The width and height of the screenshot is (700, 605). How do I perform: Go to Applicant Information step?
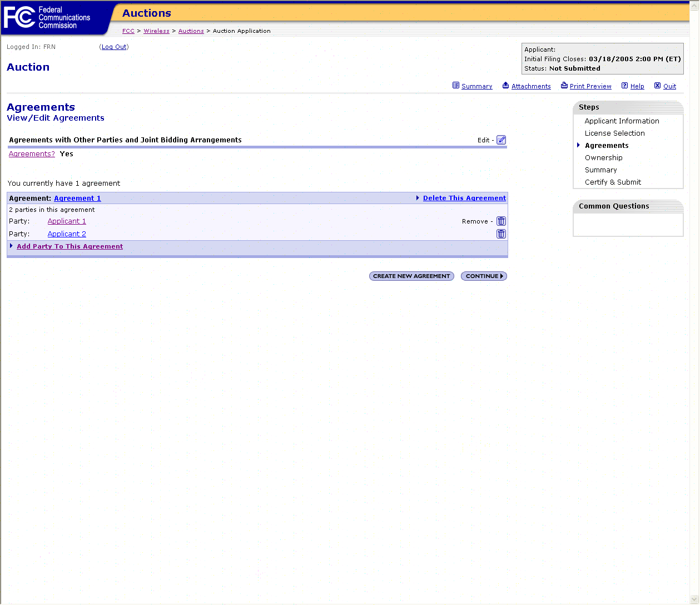pos(622,121)
